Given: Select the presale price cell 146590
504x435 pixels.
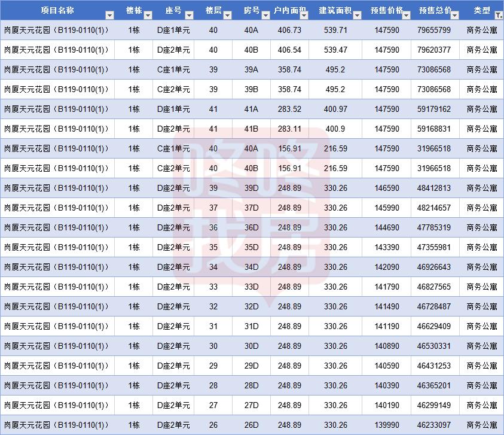Looking at the screenshot, I should click(386, 188).
